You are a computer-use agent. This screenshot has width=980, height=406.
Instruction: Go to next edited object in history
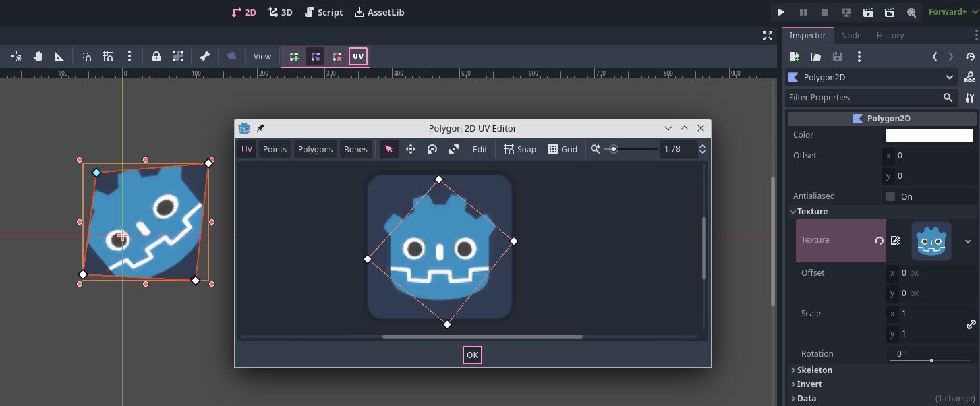[x=951, y=57]
